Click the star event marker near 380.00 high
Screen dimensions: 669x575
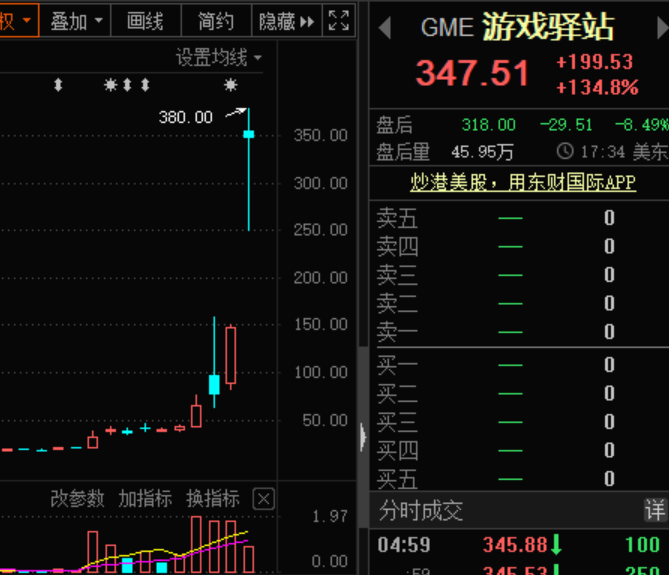coord(231,85)
